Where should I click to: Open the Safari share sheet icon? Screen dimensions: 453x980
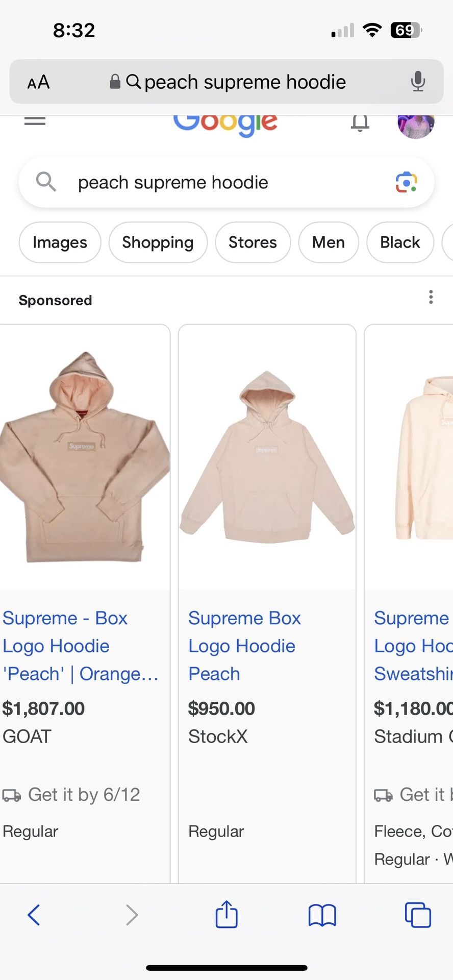coord(226,914)
